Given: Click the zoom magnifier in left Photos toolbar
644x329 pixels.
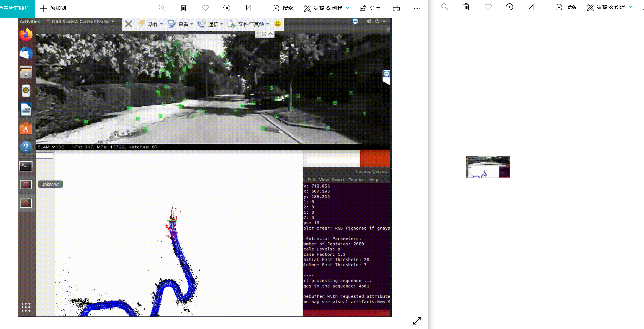Looking at the screenshot, I should coord(162,8).
